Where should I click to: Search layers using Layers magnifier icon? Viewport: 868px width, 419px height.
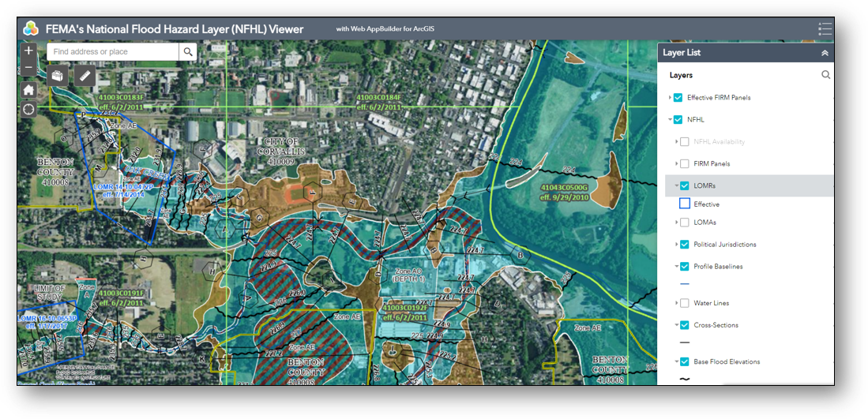pos(825,75)
